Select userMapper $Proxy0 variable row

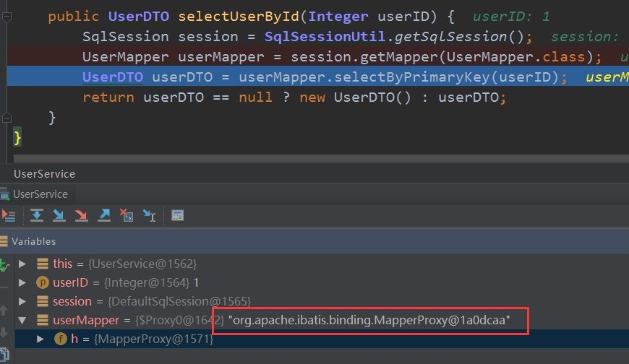[322, 320]
